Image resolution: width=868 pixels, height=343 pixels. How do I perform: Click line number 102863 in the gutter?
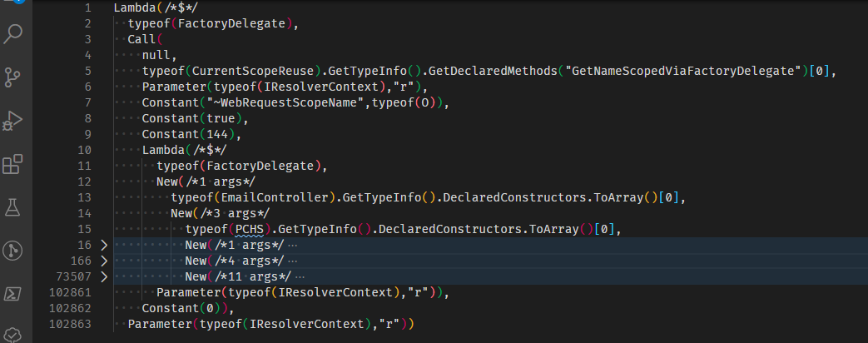click(x=70, y=324)
